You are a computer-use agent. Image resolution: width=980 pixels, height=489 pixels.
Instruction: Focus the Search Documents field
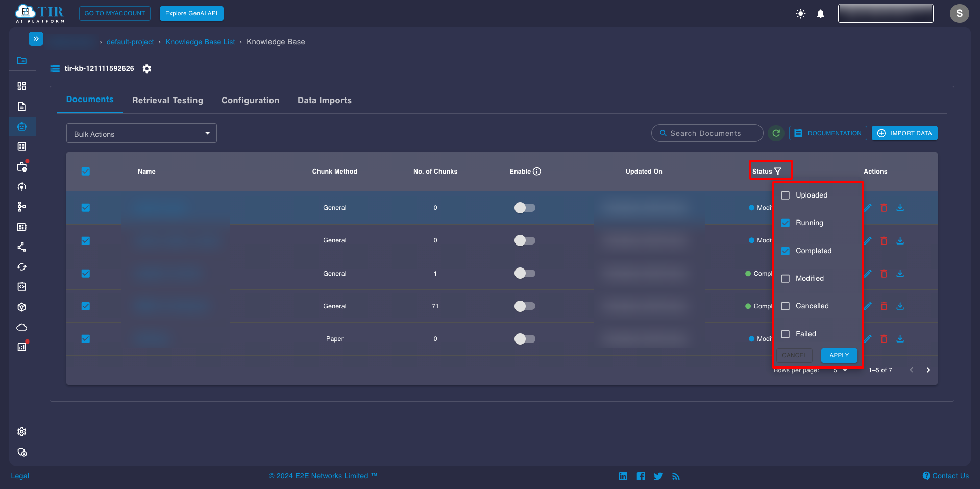pyautogui.click(x=707, y=133)
